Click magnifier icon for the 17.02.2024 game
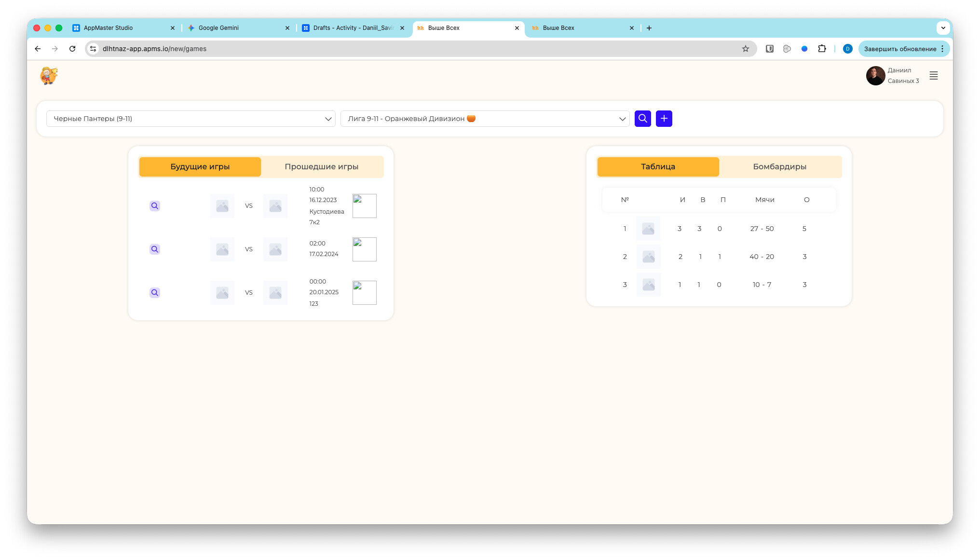The image size is (980, 560). pos(154,249)
